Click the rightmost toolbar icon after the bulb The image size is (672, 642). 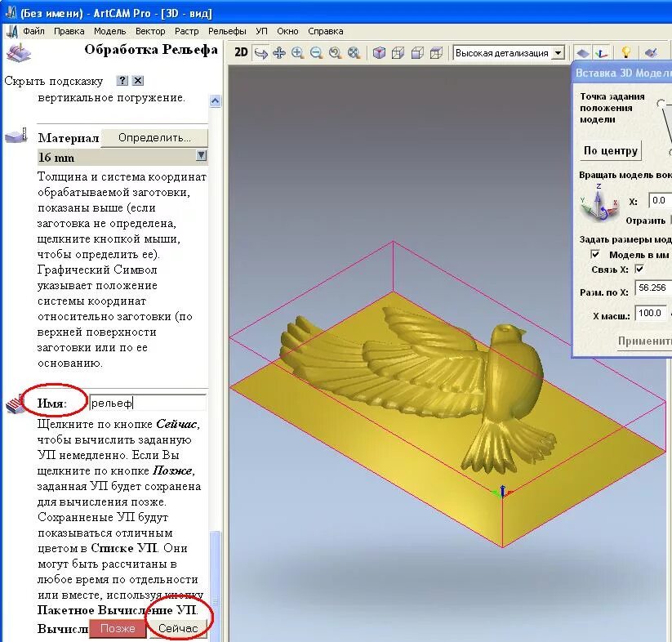[651, 53]
